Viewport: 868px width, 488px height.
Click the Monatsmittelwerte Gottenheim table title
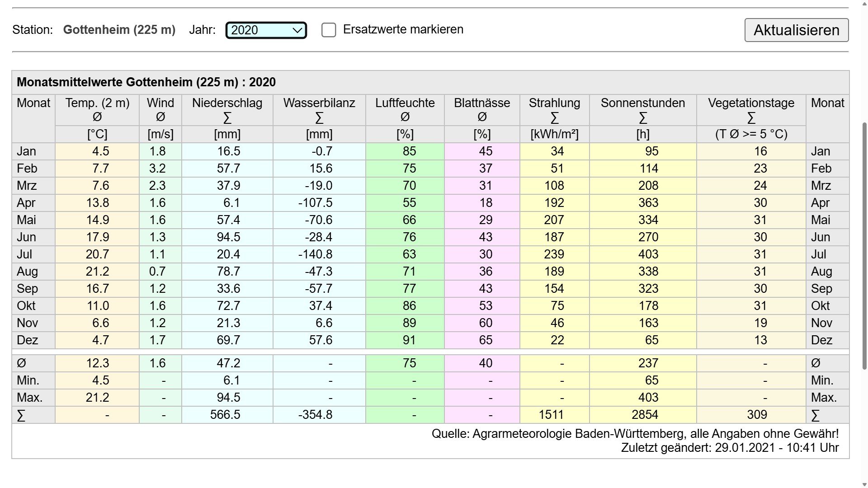146,82
